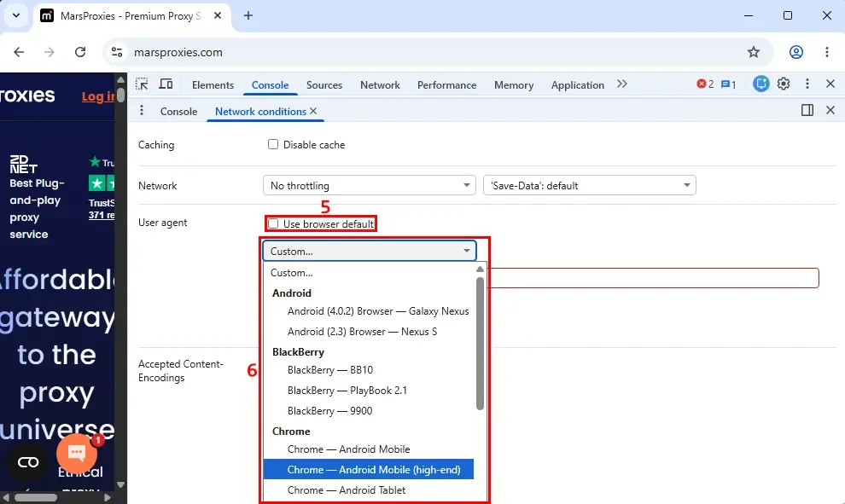Click the dropdown list scrollbar thumb
The image size is (845, 504).
pos(480,344)
